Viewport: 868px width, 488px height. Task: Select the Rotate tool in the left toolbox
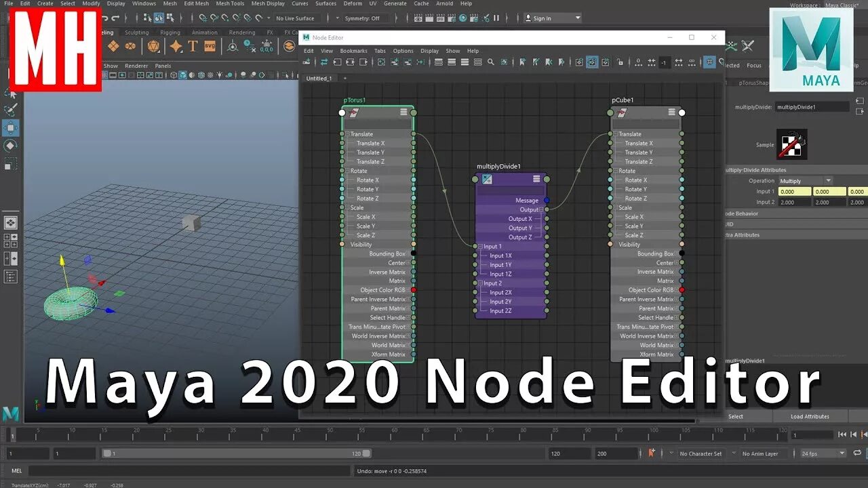click(12, 145)
